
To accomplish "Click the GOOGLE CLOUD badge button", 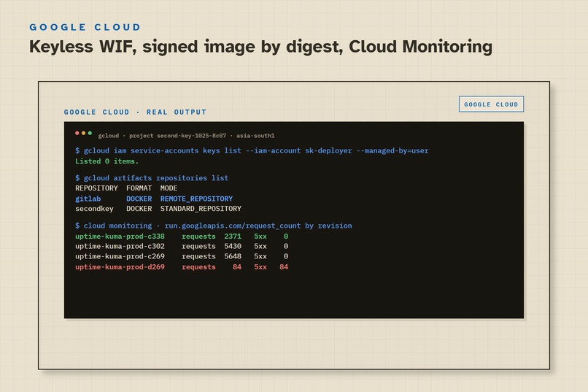I will [491, 104].
